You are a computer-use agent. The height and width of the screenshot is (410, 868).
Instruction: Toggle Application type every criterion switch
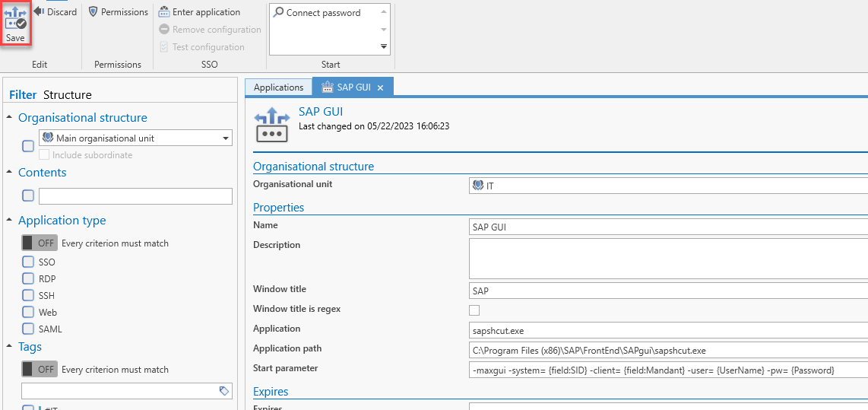pos(40,243)
